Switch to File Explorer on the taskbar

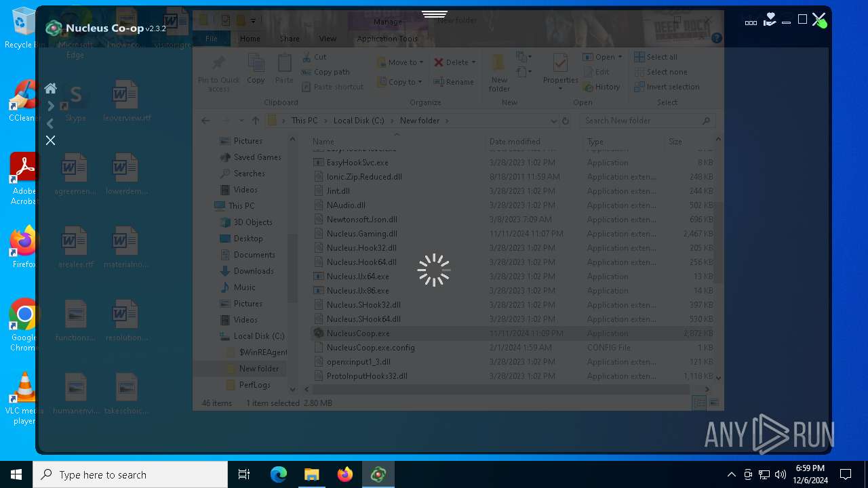click(x=312, y=474)
